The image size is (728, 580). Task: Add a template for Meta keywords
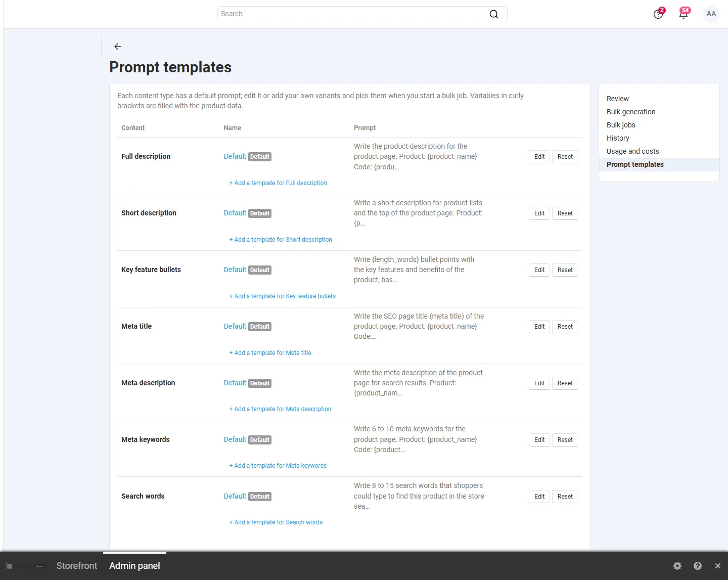coord(278,466)
